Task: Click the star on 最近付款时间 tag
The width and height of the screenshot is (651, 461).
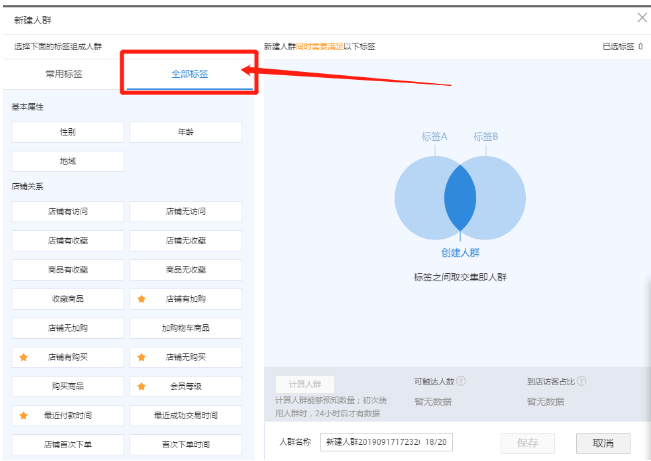Action: (x=23, y=415)
